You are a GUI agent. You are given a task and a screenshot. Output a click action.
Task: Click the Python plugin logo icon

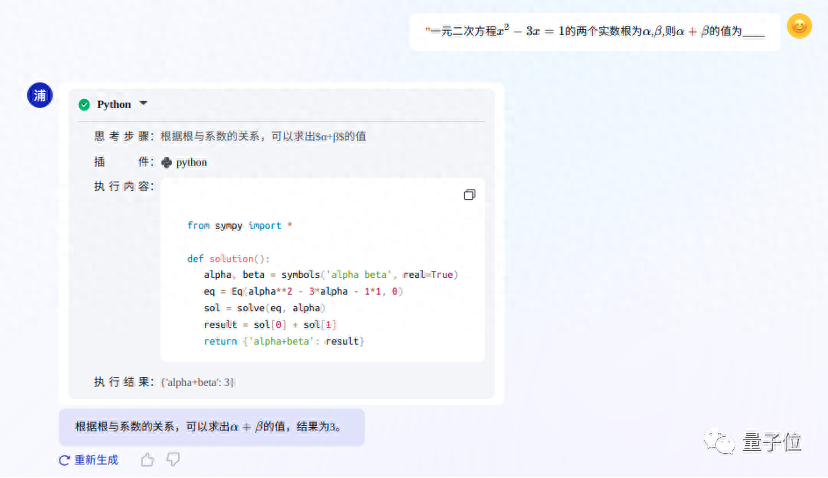pos(166,162)
